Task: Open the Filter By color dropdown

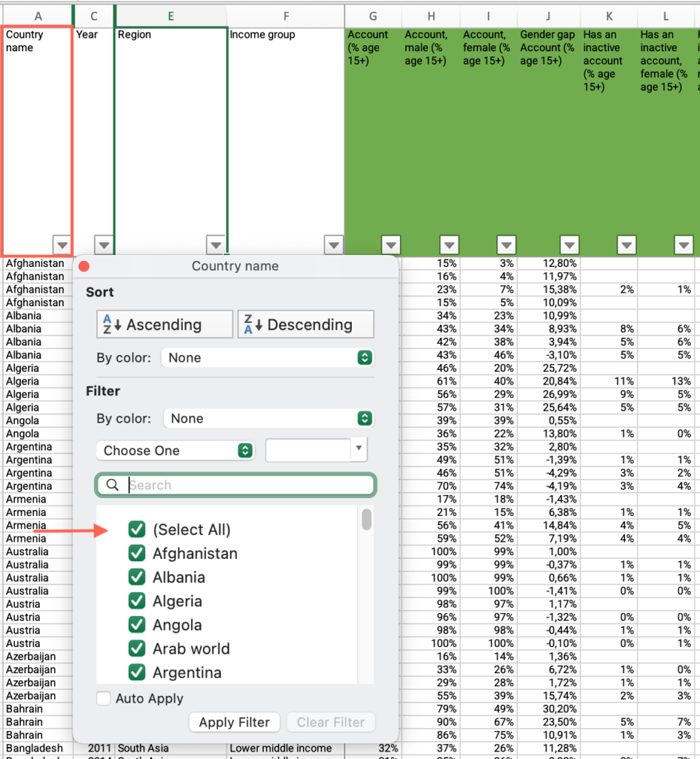Action: coord(268,418)
